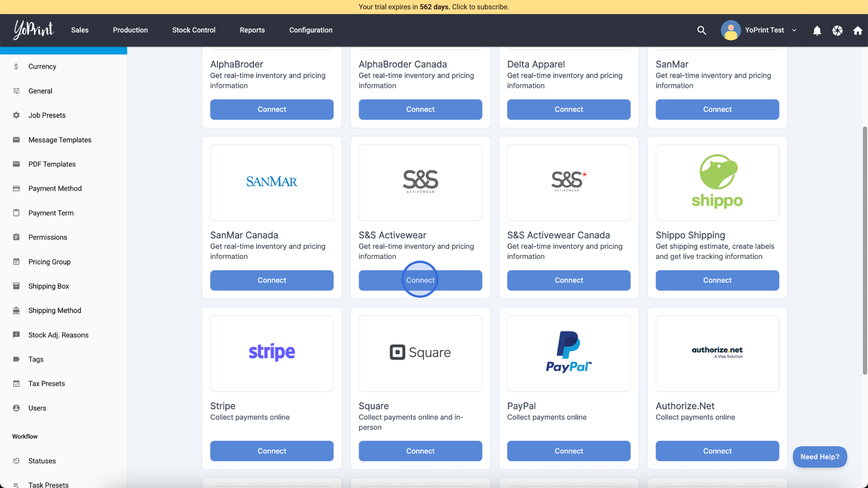Open the Reports menu
This screenshot has height=488, width=868.
click(x=252, y=30)
